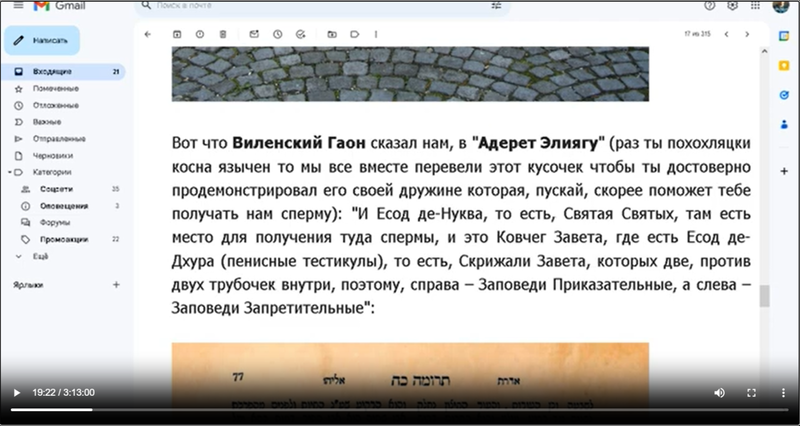Mark the email as unread

point(254,34)
